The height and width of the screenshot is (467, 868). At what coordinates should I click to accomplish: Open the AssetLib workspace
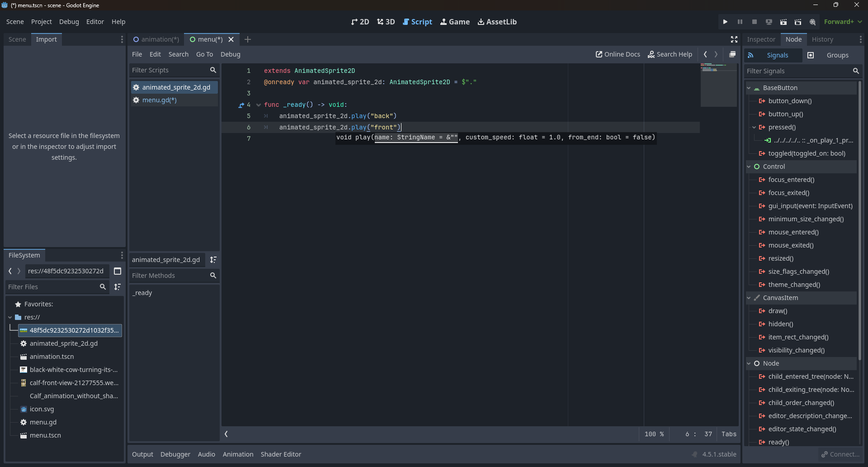(x=497, y=22)
